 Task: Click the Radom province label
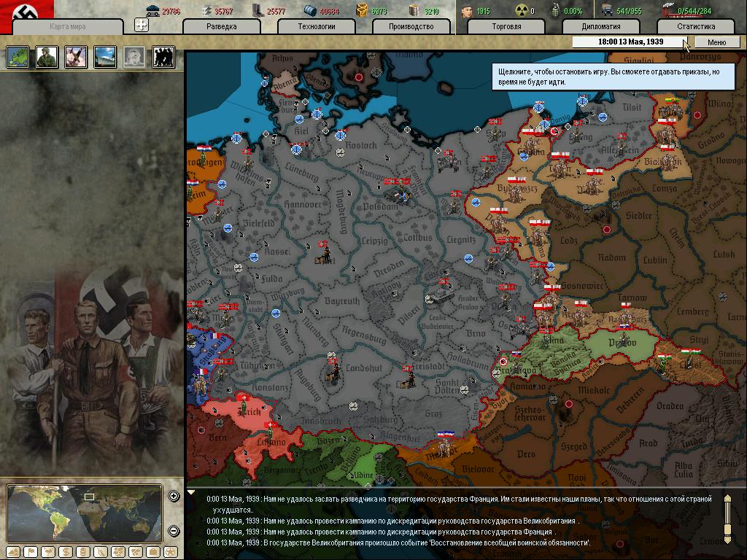612,257
